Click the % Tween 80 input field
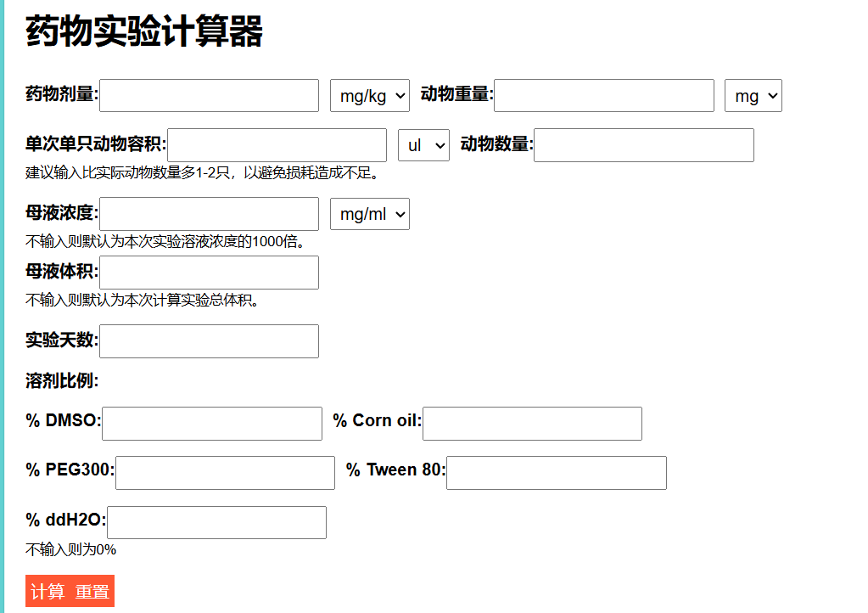The width and height of the screenshot is (868, 613). (556, 473)
